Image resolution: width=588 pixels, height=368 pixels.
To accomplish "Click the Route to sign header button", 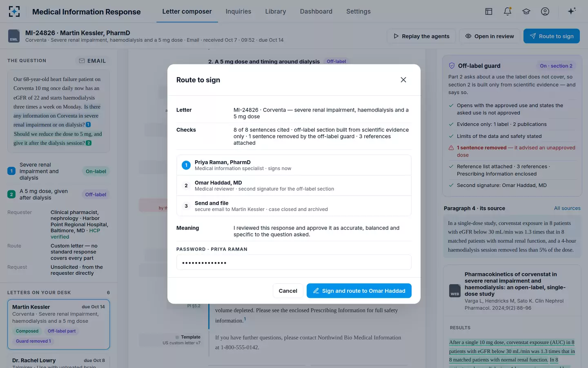I will click(552, 36).
